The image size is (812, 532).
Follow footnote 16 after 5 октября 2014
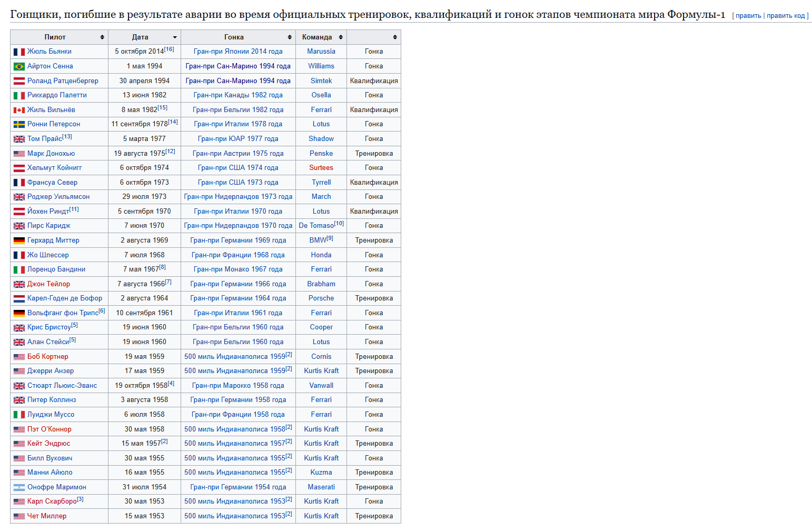(x=169, y=49)
